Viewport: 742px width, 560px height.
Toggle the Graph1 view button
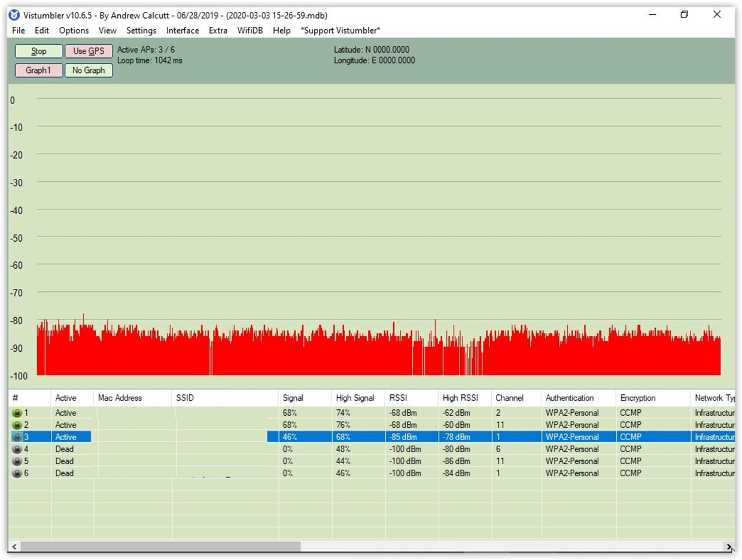tap(38, 71)
